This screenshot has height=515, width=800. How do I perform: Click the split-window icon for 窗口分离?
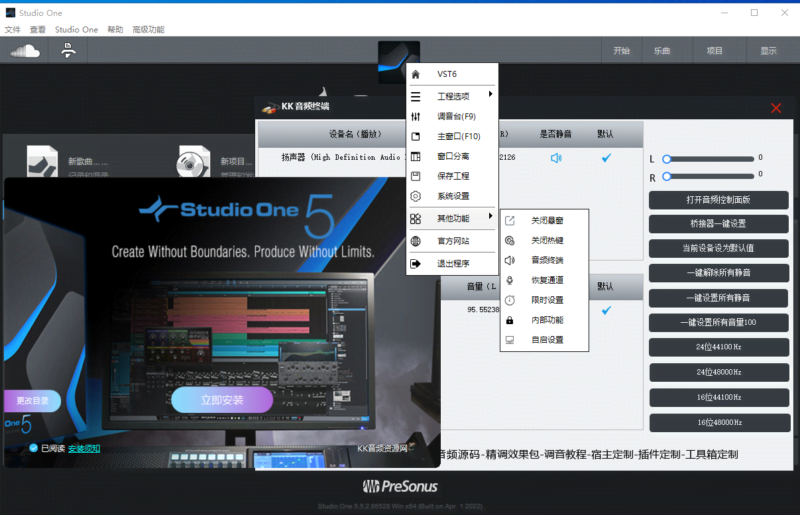[x=416, y=156]
